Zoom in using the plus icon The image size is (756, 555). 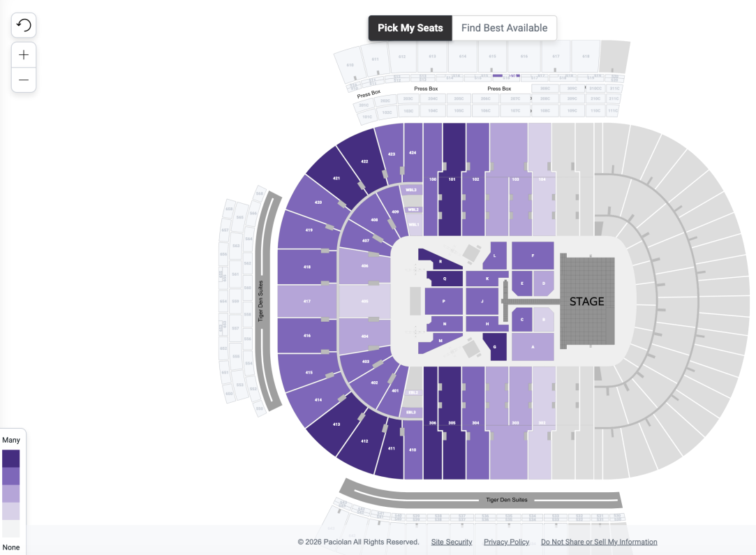23,54
